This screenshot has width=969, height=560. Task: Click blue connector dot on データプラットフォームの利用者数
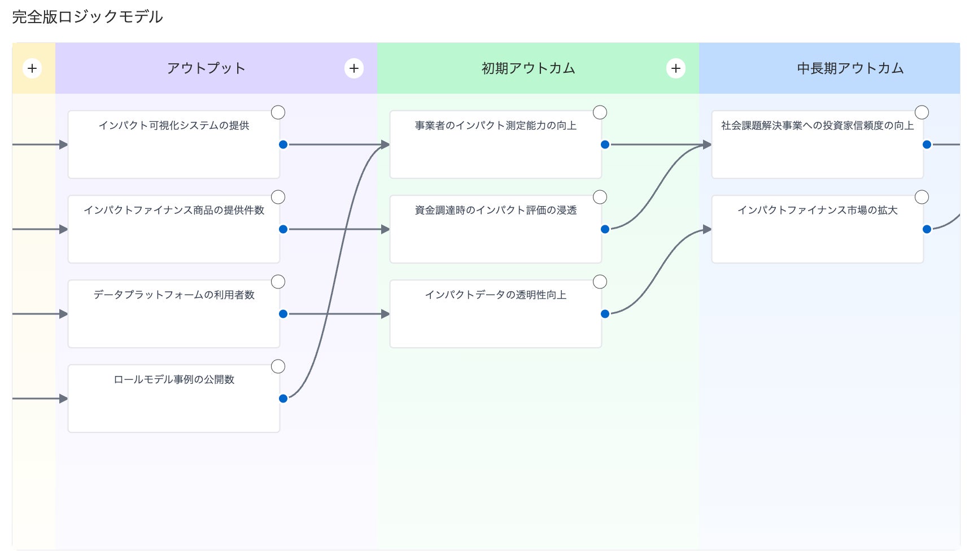tap(283, 314)
